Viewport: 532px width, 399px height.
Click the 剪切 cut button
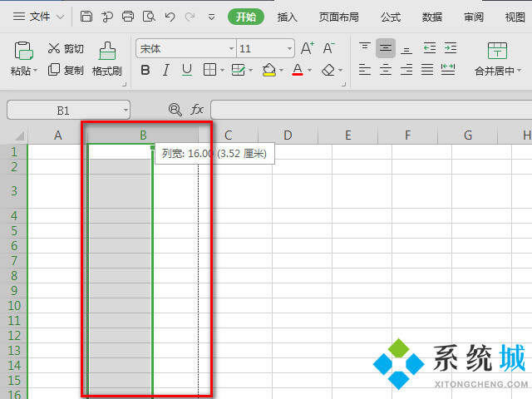66,48
